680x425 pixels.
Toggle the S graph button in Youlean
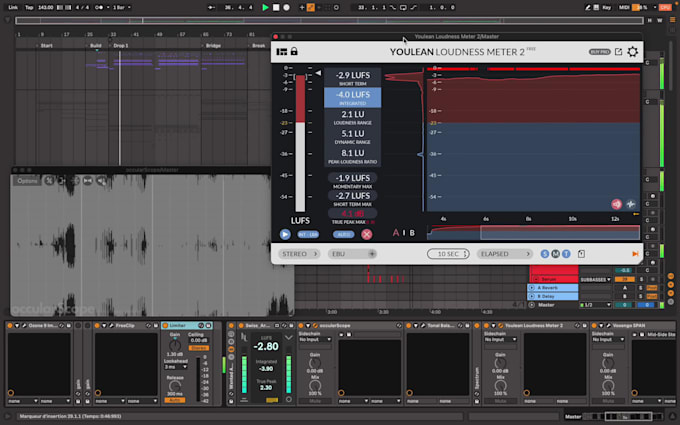click(545, 254)
